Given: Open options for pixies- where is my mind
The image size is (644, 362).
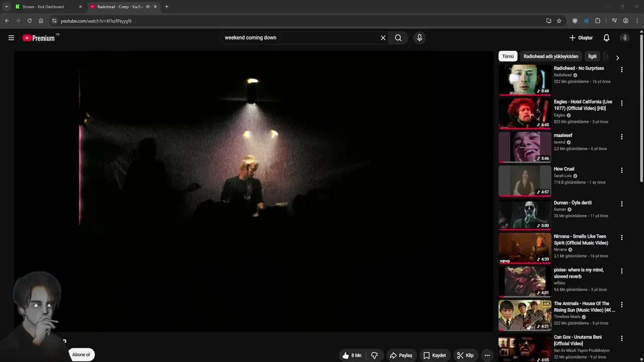Looking at the screenshot, I should [x=622, y=271].
